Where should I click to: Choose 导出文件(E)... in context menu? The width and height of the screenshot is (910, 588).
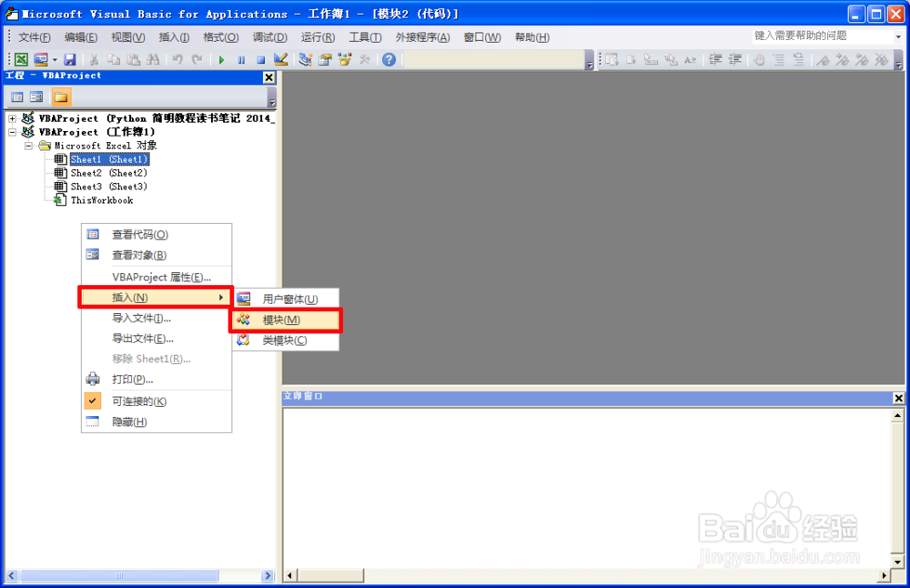click(x=157, y=339)
